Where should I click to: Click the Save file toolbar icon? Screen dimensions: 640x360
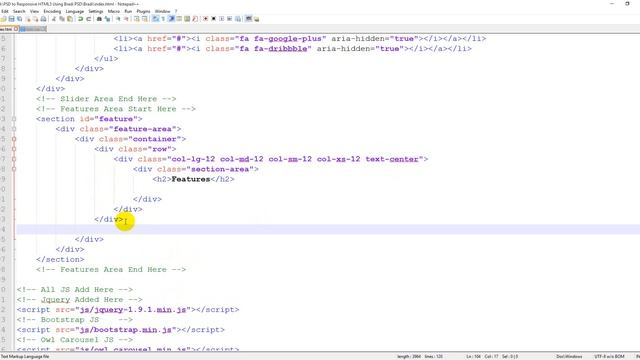(11, 19)
